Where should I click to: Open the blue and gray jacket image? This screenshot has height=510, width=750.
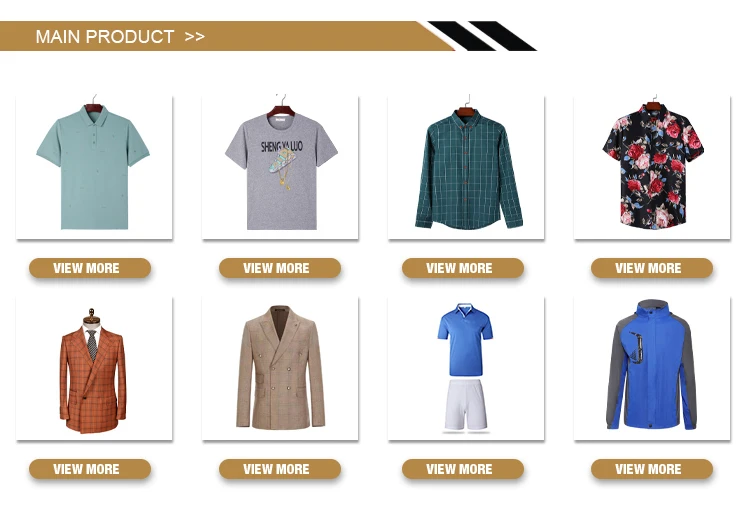click(652, 368)
